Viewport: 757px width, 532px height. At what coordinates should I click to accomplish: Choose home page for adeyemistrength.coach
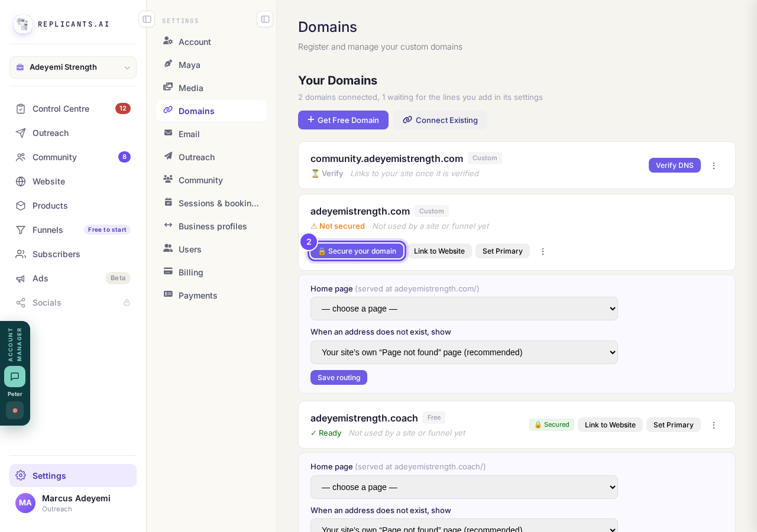464,487
